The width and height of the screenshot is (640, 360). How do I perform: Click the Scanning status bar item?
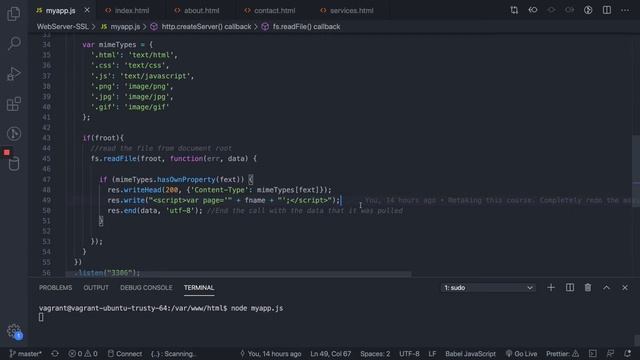pos(173,354)
